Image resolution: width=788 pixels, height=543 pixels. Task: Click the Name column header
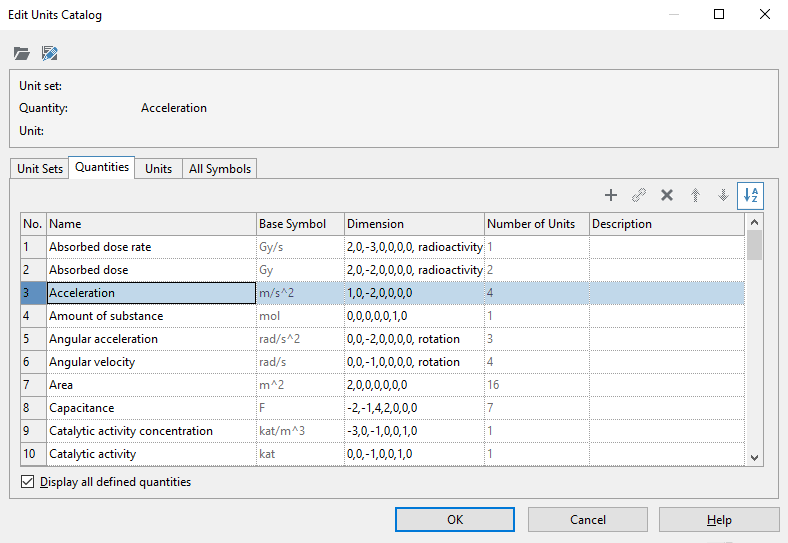(x=150, y=224)
